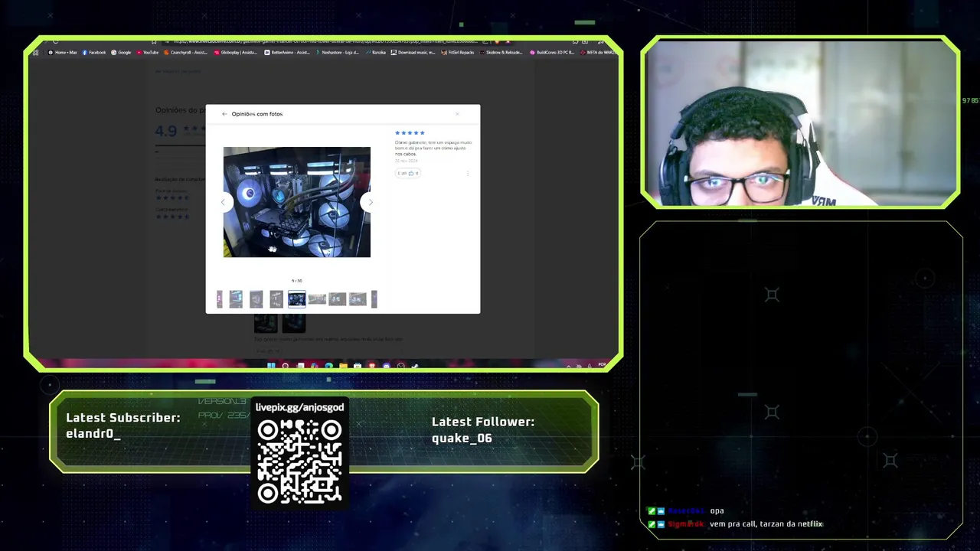Go back using the Opiniões com fotos arrow

pos(224,114)
